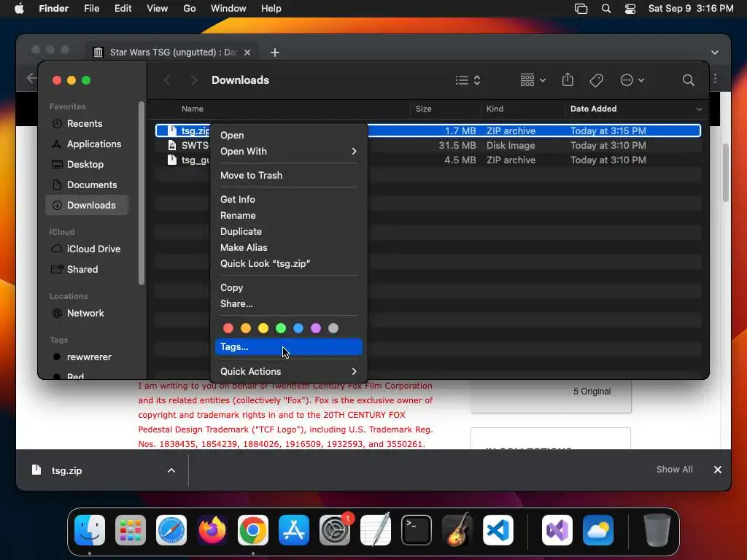Select Move to Trash
Screen dimensions: 747x560
[x=288, y=175]
